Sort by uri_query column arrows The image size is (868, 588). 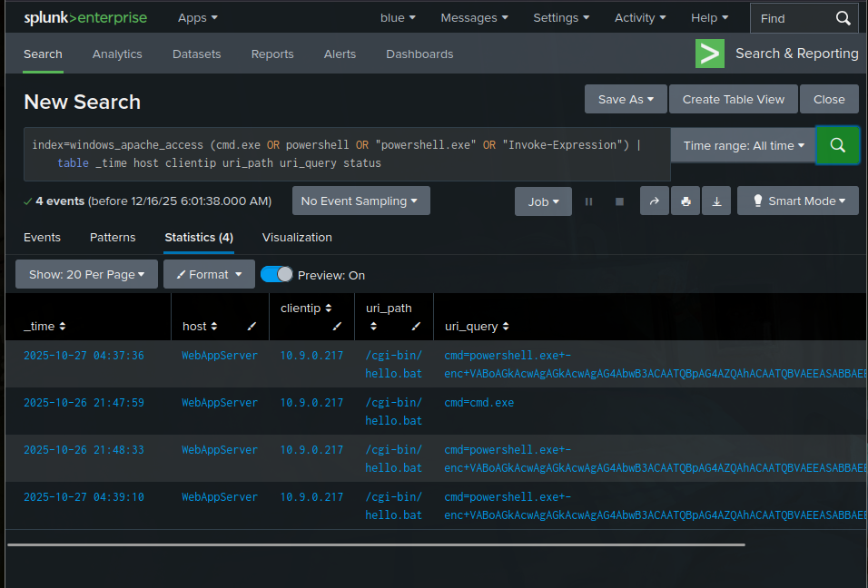(506, 327)
